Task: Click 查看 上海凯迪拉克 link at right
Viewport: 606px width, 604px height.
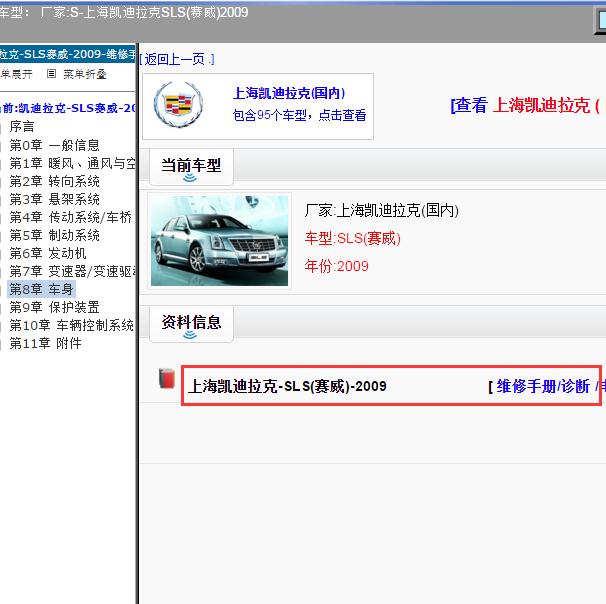Action: 527,105
